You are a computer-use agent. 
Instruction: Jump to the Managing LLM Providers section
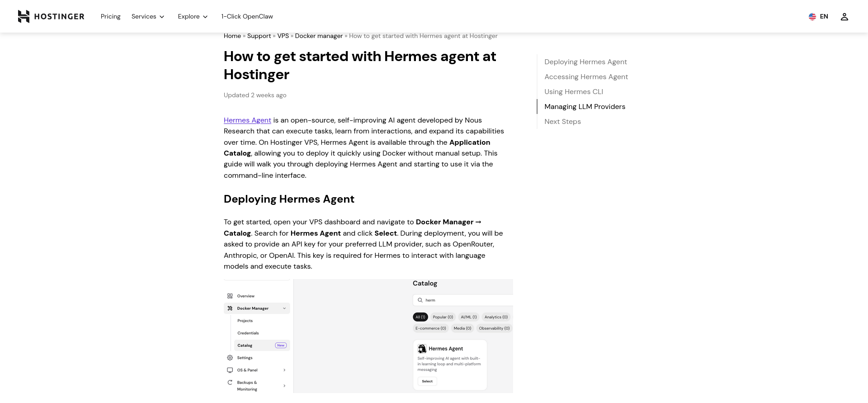[x=585, y=107]
